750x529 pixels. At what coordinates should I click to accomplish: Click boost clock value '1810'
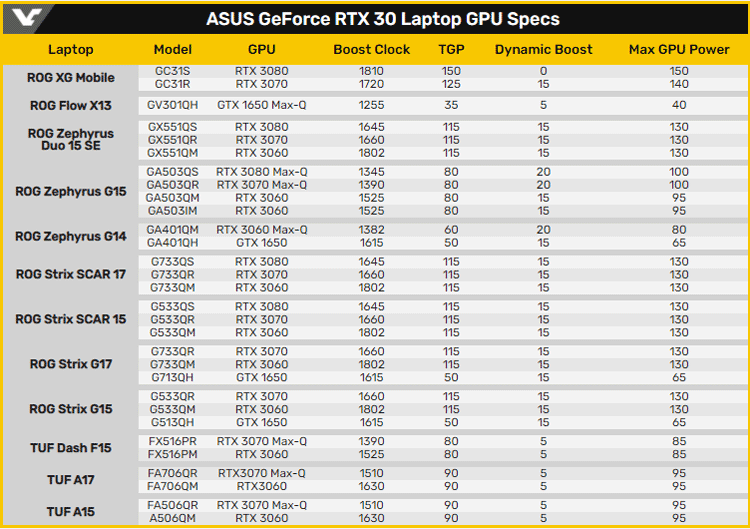pos(372,71)
